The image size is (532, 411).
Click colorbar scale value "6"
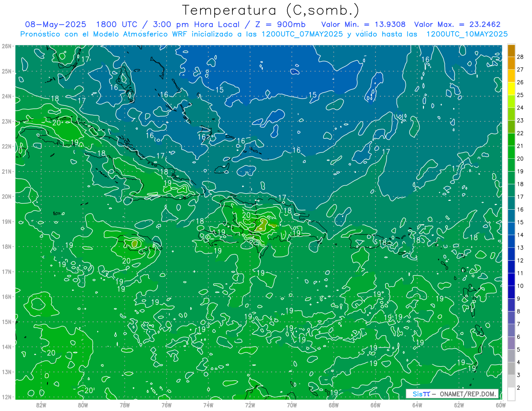click(x=519, y=337)
